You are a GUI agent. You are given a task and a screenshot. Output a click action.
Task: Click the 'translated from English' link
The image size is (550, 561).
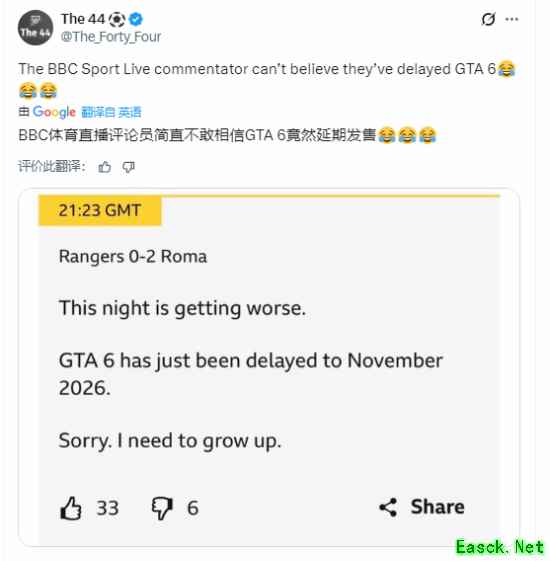pos(111,112)
